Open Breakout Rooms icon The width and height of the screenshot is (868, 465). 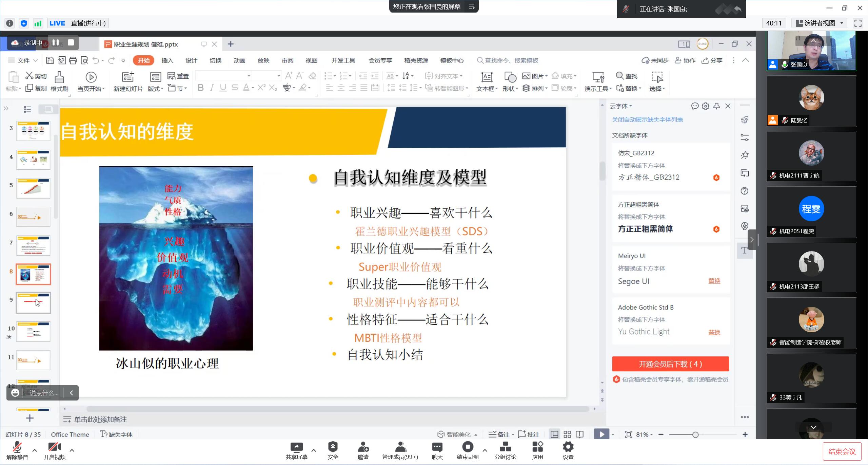click(x=505, y=447)
